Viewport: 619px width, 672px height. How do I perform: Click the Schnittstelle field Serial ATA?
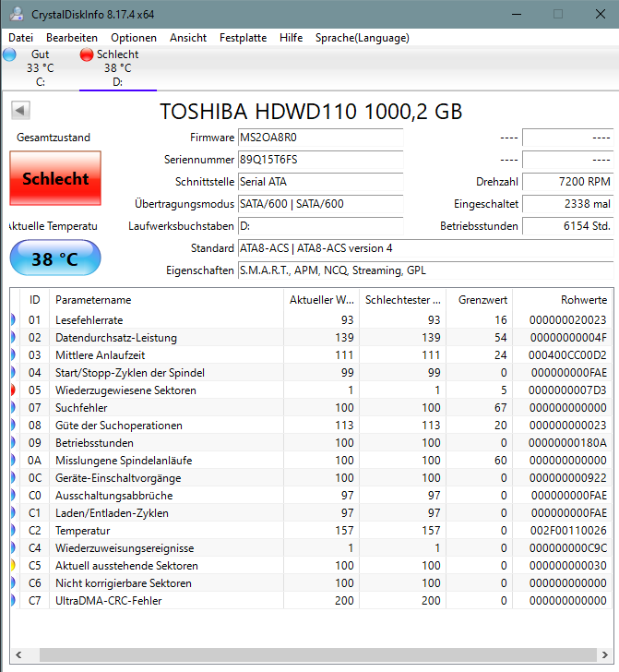point(320,182)
